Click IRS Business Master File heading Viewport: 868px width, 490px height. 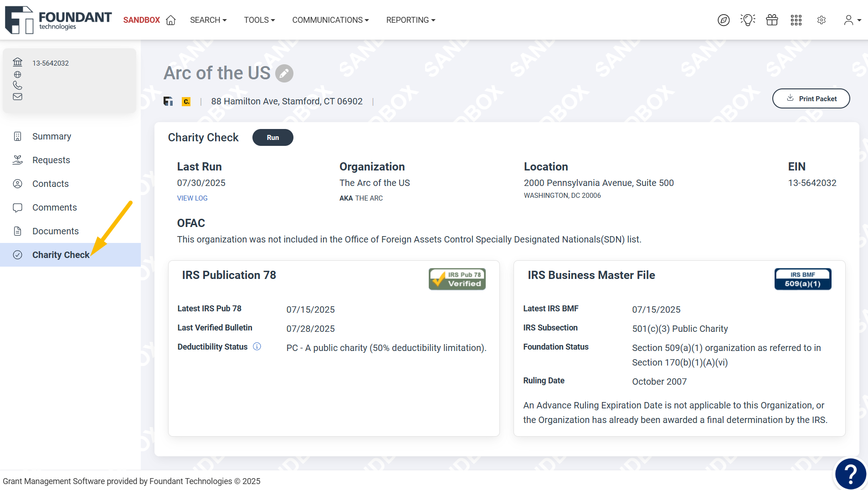[x=591, y=275]
